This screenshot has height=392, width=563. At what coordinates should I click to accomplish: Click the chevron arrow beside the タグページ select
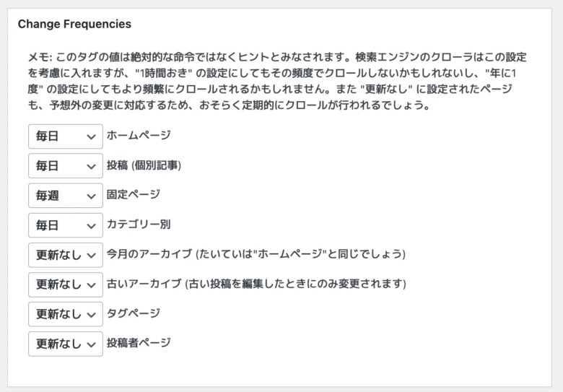(x=91, y=315)
